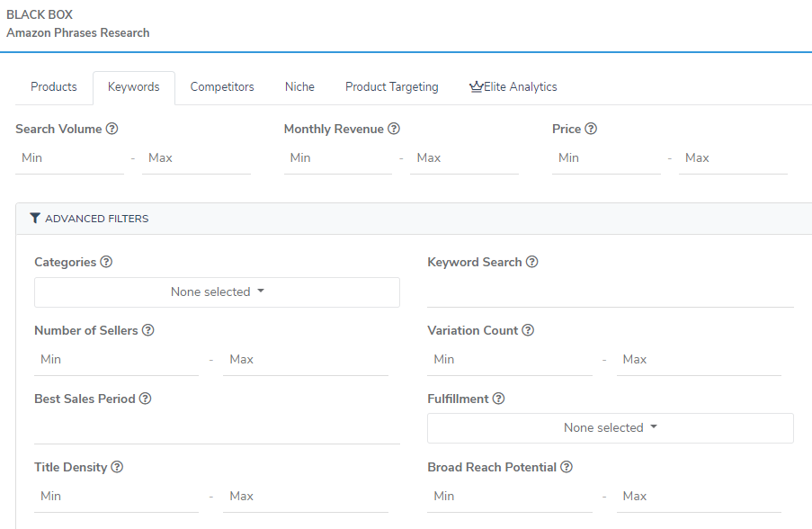
Task: Open the Categories dropdown
Action: [217, 291]
